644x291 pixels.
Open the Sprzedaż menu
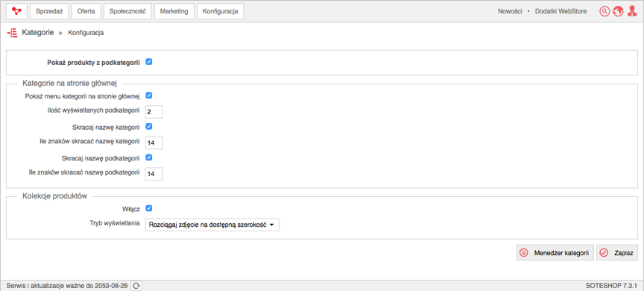coord(49,11)
